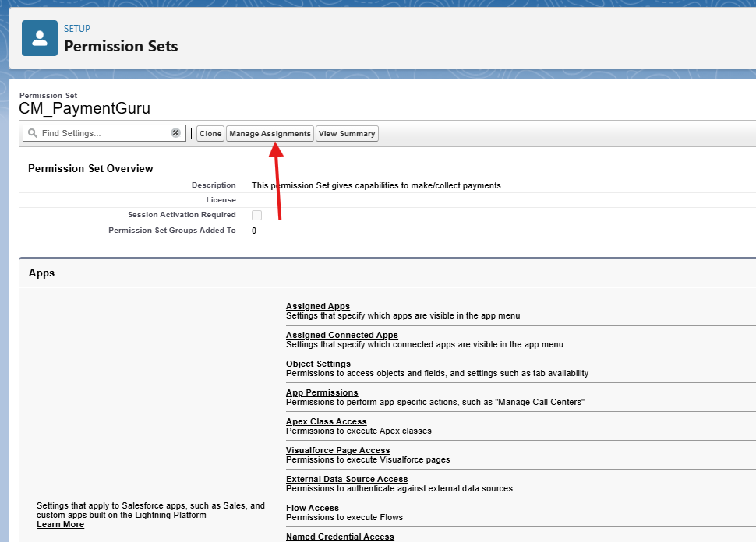Toggle the Session Activation Required checkbox
The height and width of the screenshot is (542, 756).
click(x=256, y=215)
